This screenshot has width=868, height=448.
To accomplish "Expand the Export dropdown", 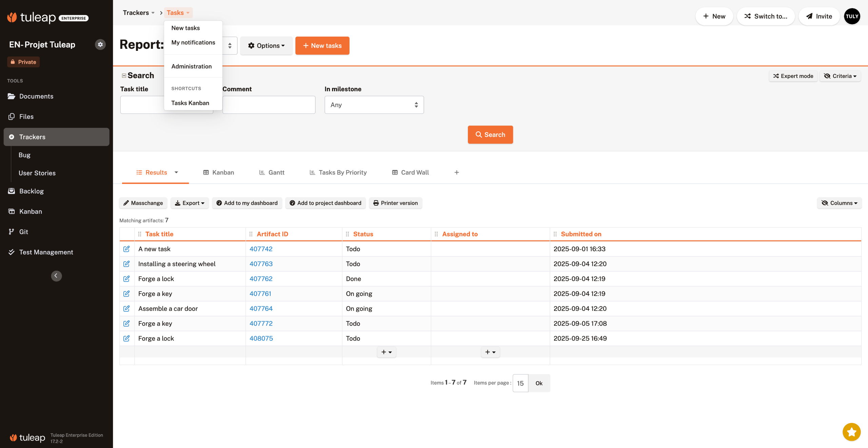I will point(190,203).
